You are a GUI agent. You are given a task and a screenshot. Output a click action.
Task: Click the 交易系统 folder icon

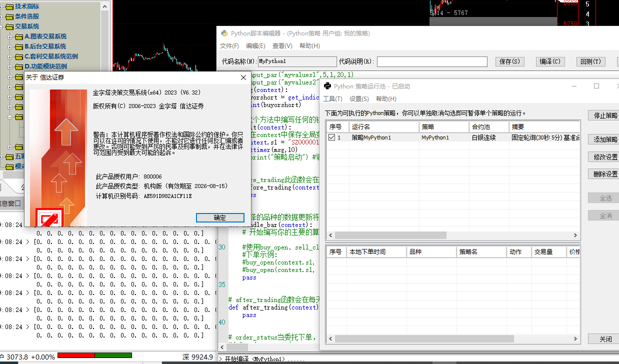point(10,26)
